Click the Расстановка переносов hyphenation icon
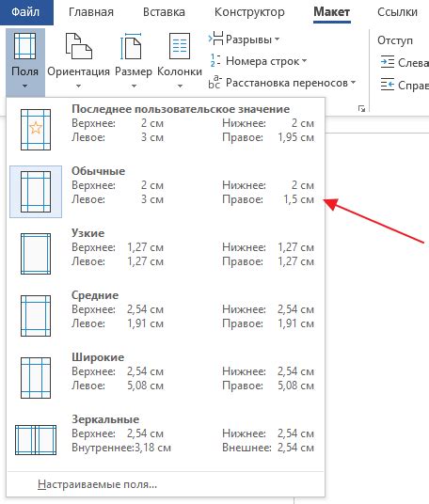Screen dimensions: 429x504 pyautogui.click(x=214, y=83)
